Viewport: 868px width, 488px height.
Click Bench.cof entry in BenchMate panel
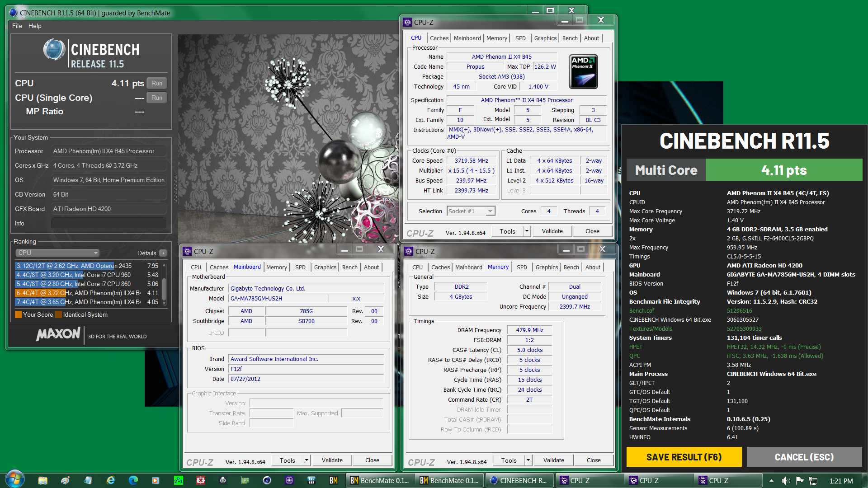point(642,311)
